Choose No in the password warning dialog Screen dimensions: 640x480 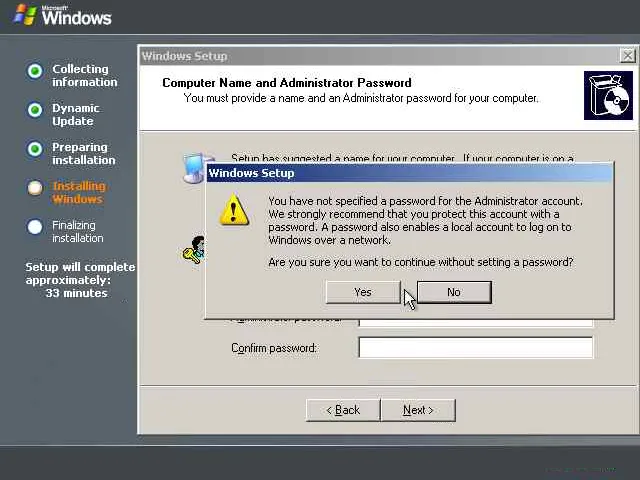point(454,292)
